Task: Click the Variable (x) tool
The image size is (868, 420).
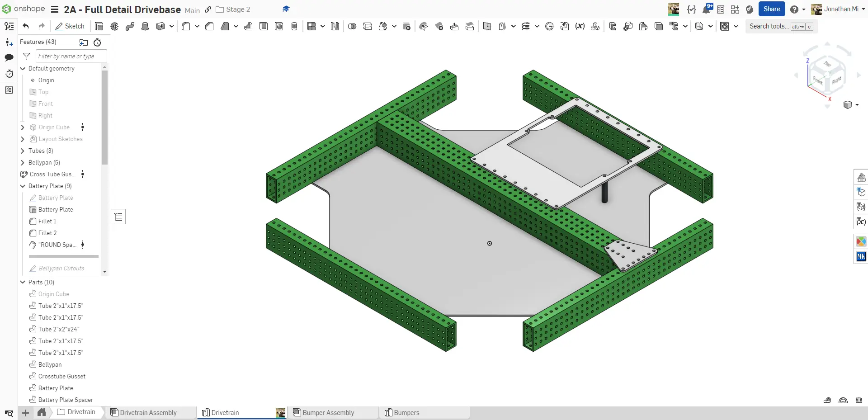Action: (x=580, y=26)
